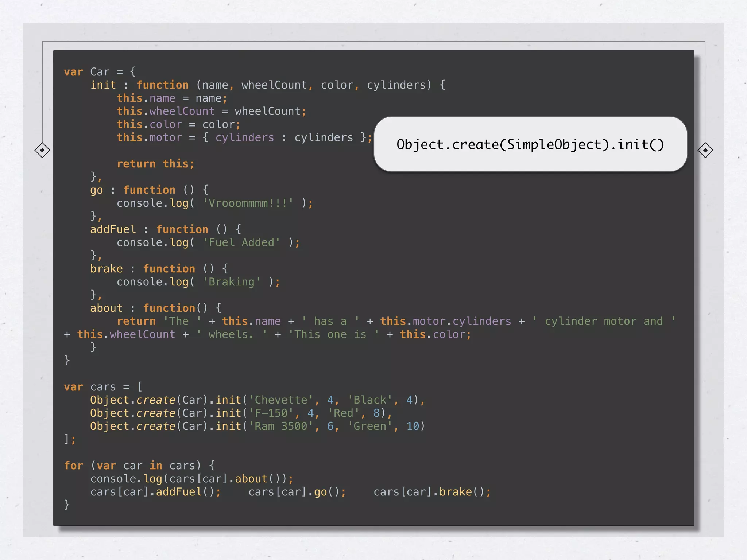This screenshot has height=560, width=747.
Task: Click the 'var Car = {' line
Action: pos(100,72)
